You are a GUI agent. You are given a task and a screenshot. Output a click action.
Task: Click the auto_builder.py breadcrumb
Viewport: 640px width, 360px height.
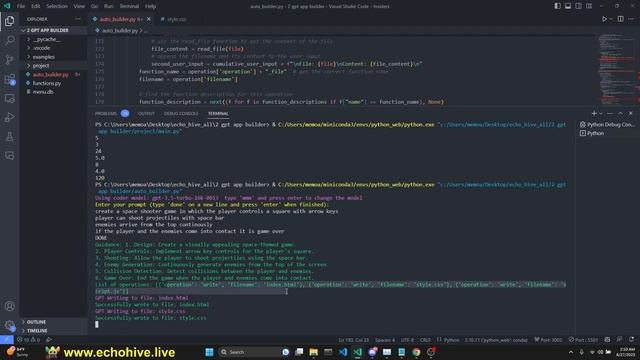[120, 31]
